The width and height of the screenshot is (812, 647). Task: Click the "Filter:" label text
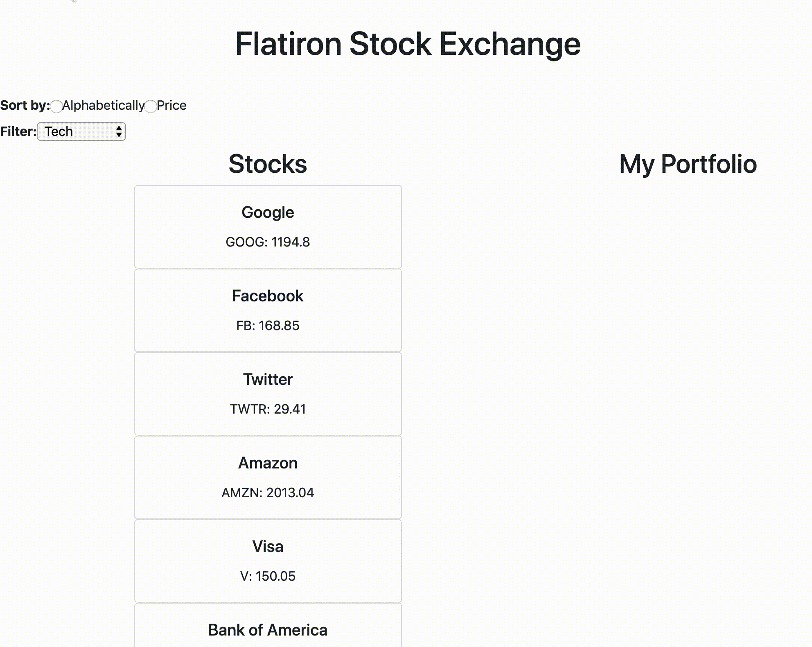click(18, 131)
